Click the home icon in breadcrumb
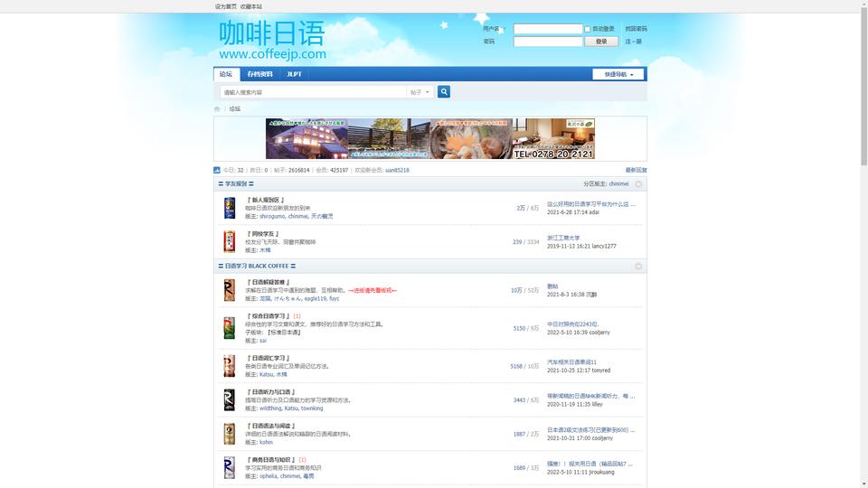868x488 pixels. [x=217, y=109]
